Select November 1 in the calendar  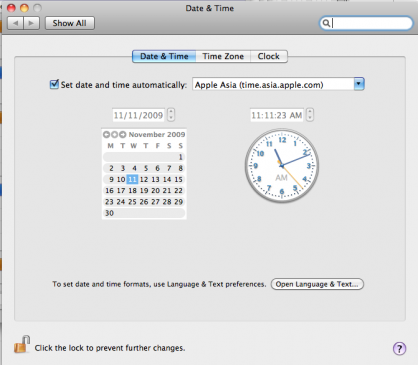180,157
